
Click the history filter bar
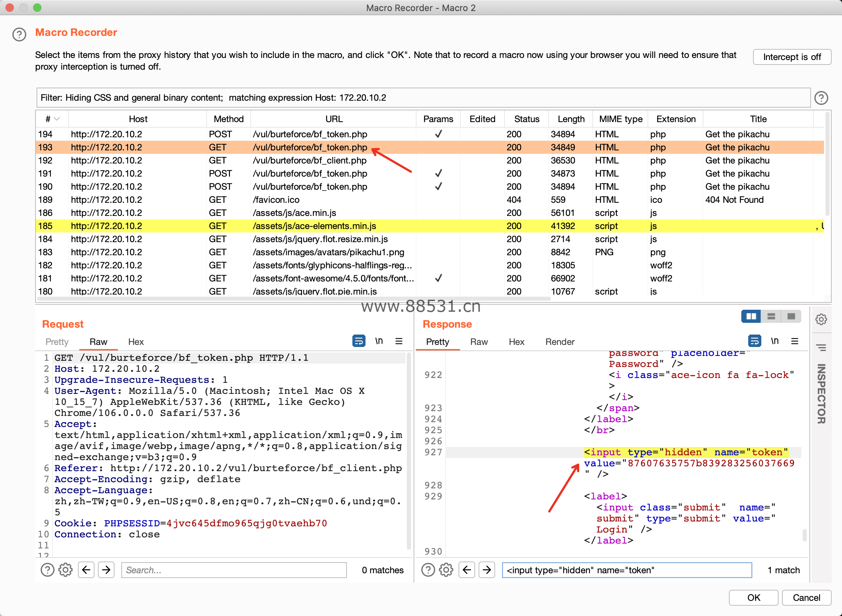[423, 98]
